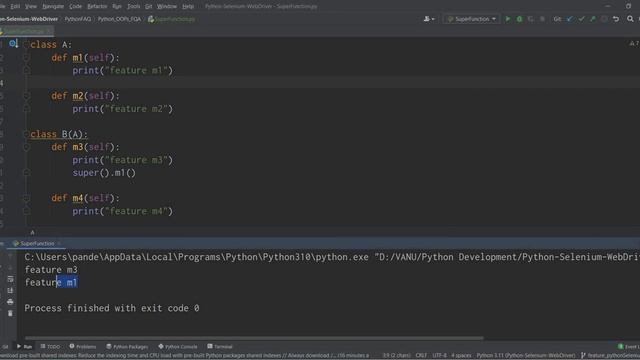
Task: Open the Tools menu
Action: coord(133,6)
